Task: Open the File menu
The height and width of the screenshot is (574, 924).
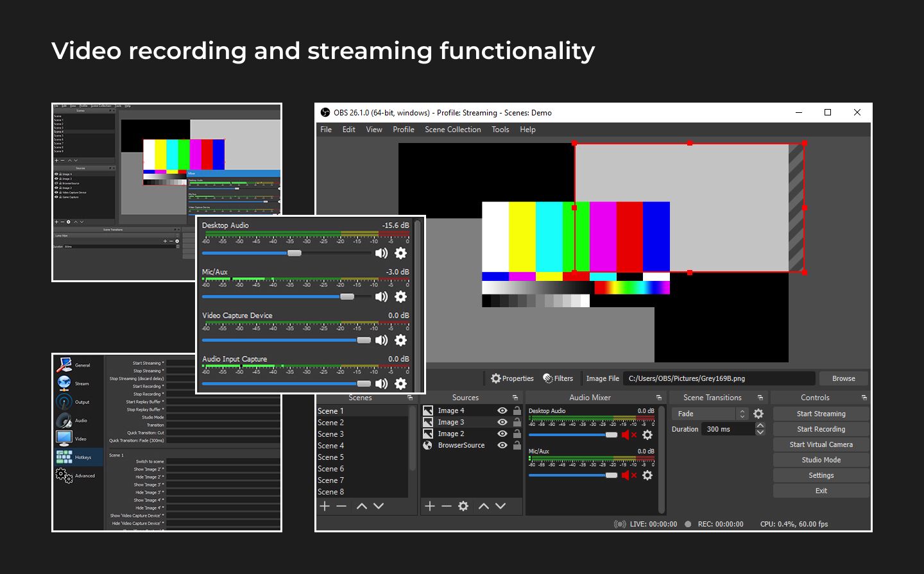Action: click(326, 130)
